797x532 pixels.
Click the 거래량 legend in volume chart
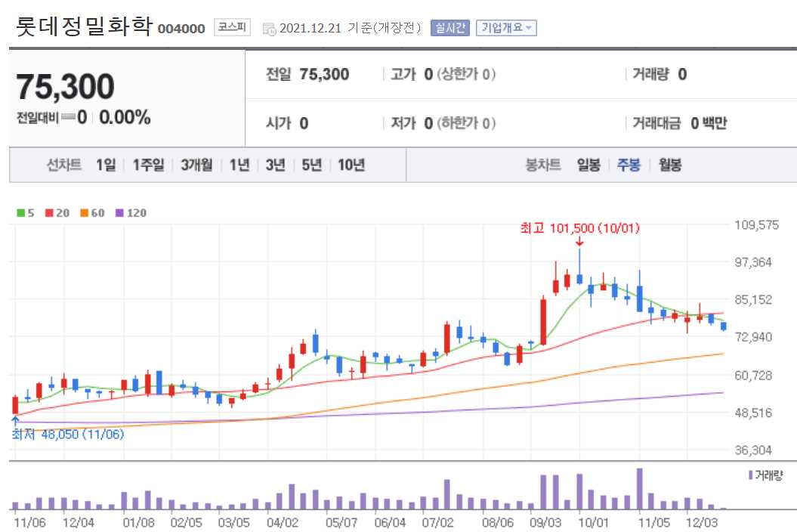[766, 475]
